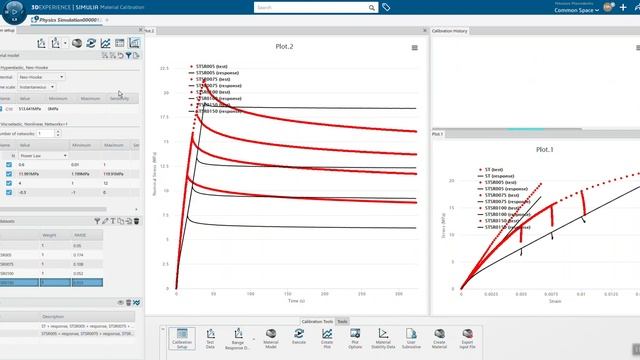Click the test data import icon in setup toolbar
This screenshot has width=640, height=360.
pyautogui.click(x=41, y=43)
